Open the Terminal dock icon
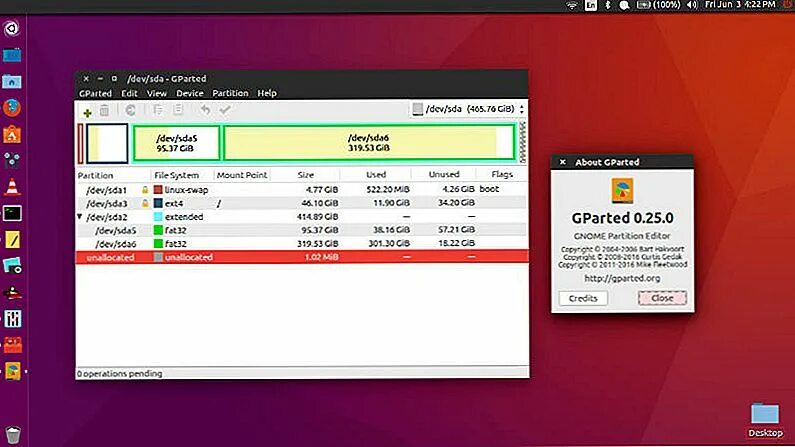 click(x=12, y=213)
